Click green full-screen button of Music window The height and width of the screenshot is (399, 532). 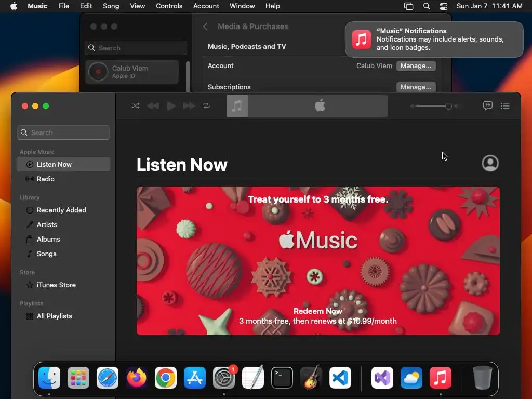pyautogui.click(x=46, y=106)
